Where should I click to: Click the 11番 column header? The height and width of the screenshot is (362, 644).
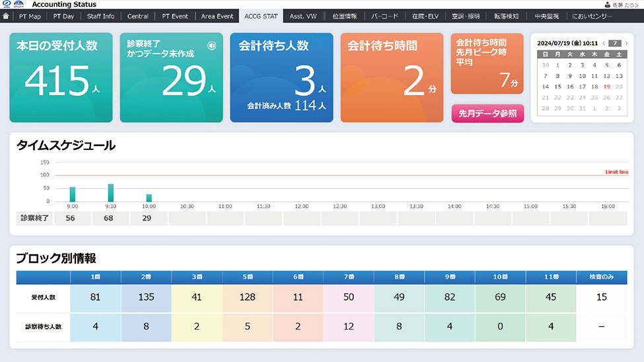click(x=551, y=277)
